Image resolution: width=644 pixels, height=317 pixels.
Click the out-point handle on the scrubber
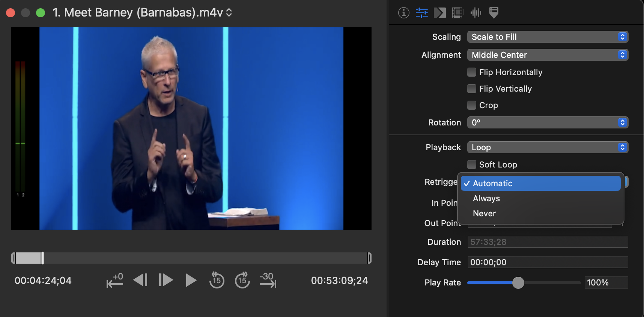(x=369, y=258)
